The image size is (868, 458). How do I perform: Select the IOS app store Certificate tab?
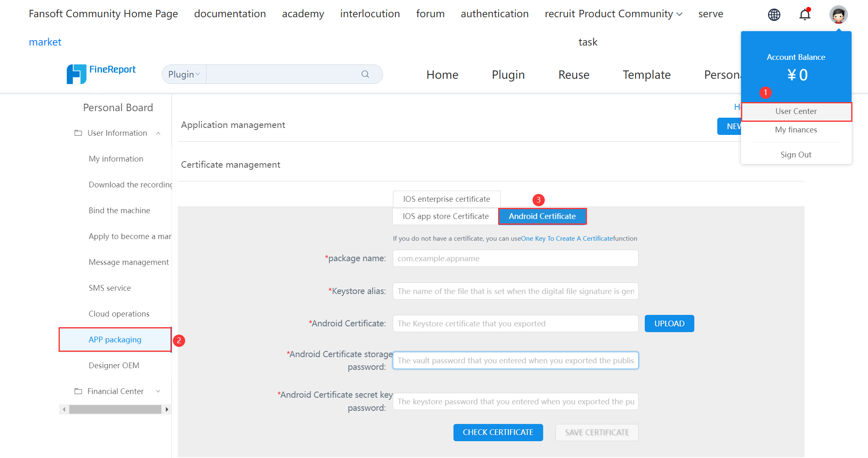[445, 216]
